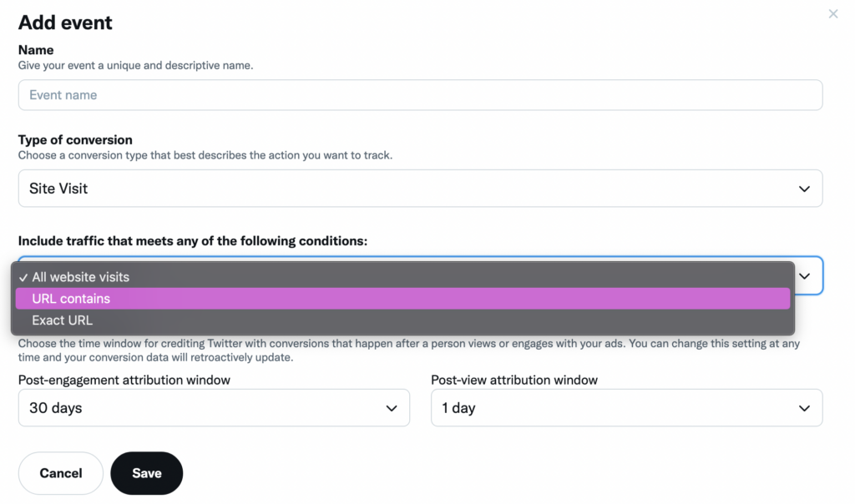The width and height of the screenshot is (855, 504).
Task: Click the 1 day attribution value
Action: point(457,408)
